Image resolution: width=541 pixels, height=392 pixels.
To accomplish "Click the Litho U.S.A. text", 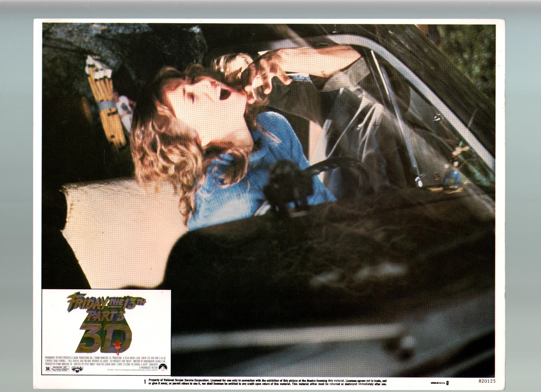I will [438, 383].
